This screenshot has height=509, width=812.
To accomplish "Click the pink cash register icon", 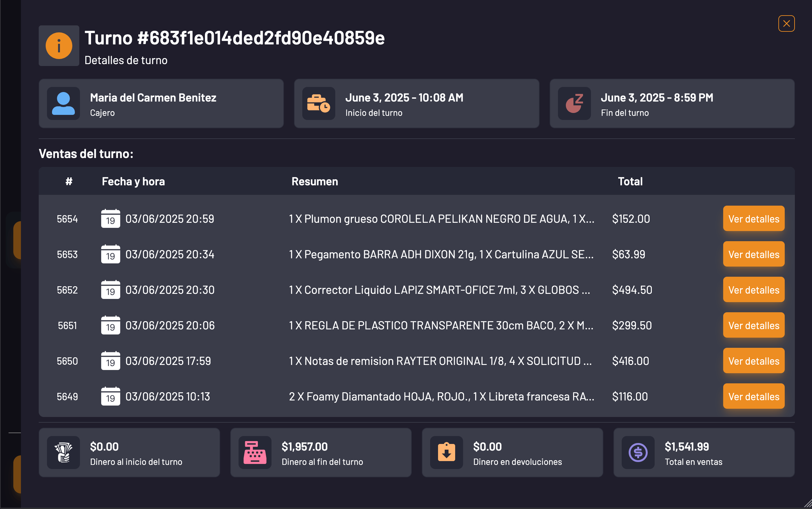I will coord(255,453).
